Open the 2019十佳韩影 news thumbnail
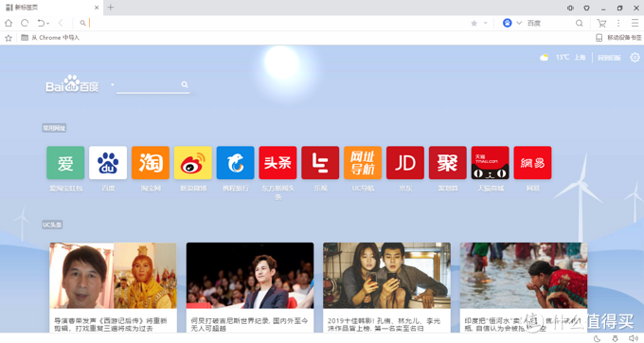644x343 pixels. click(386, 275)
